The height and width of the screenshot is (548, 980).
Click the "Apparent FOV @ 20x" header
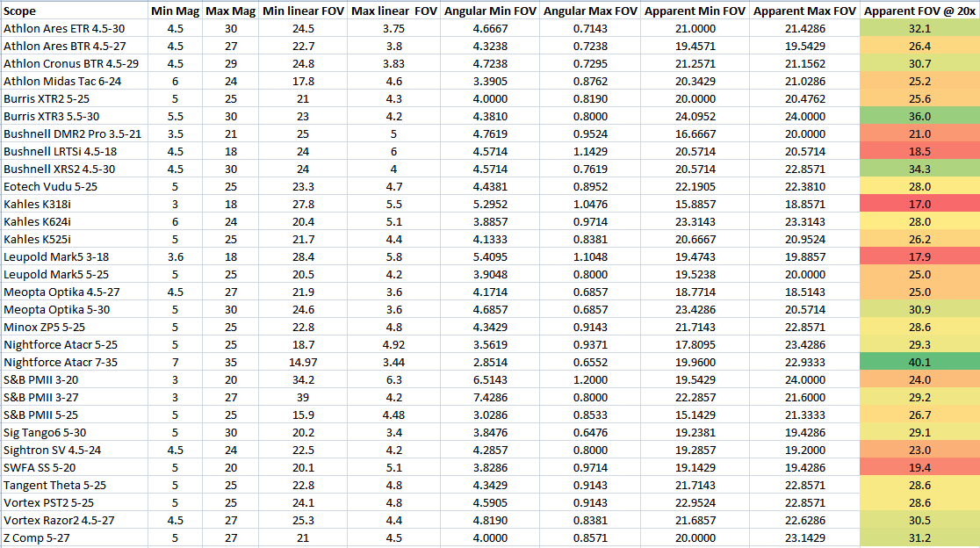click(920, 11)
